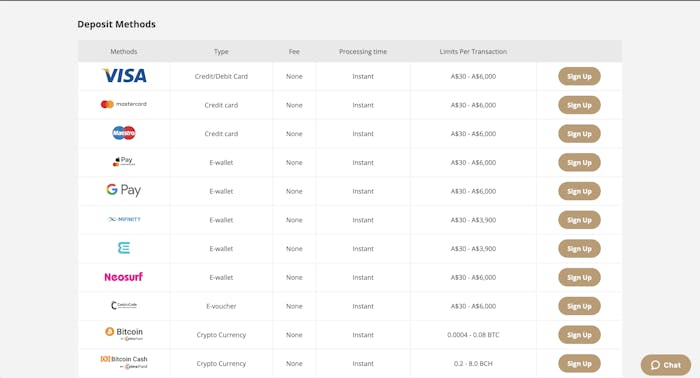Sign Up in the MiFinity row
The width and height of the screenshot is (700, 378).
[x=579, y=220]
